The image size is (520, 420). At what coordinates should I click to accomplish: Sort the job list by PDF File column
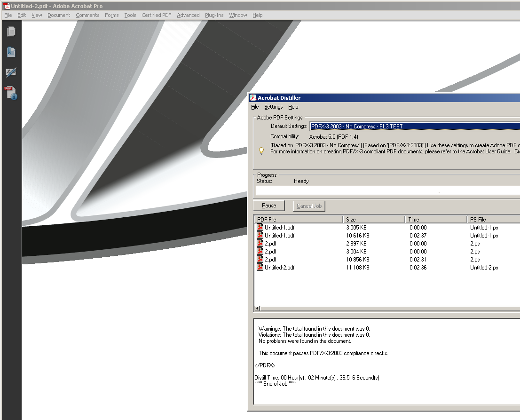click(x=299, y=219)
